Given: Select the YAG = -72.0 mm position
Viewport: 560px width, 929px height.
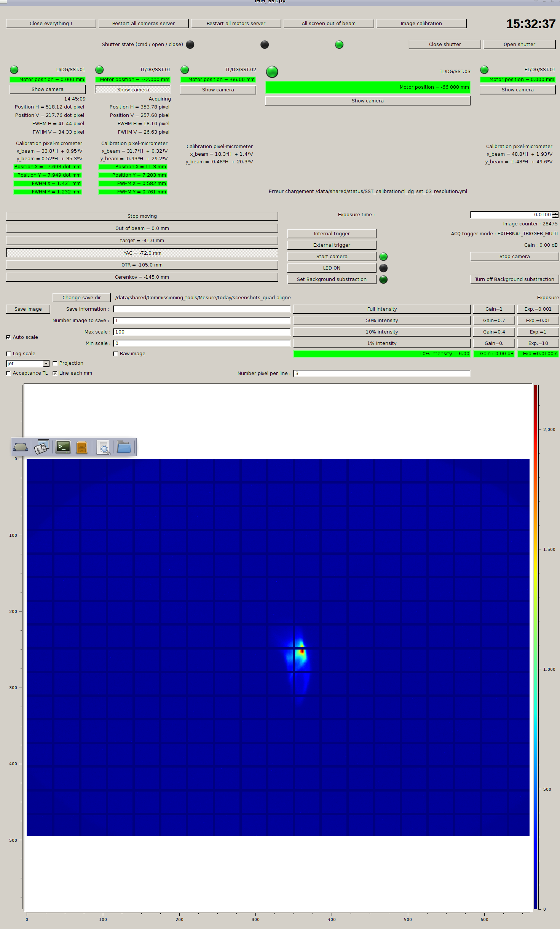Looking at the screenshot, I should pos(142,253).
